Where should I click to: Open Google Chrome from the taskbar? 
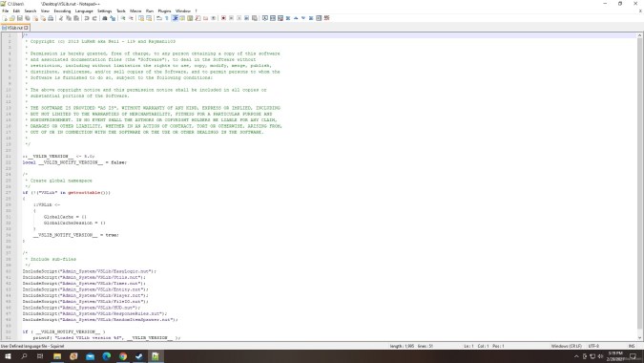pos(123,356)
